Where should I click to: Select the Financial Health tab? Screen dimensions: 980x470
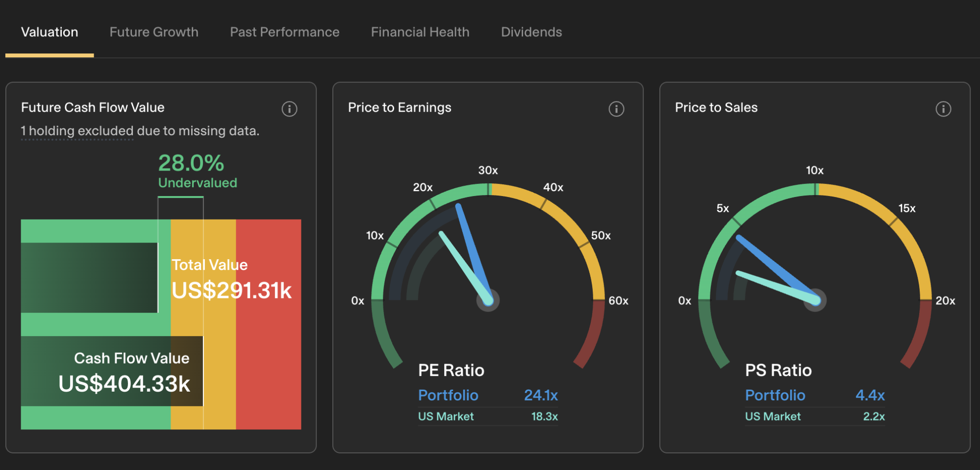(x=420, y=32)
